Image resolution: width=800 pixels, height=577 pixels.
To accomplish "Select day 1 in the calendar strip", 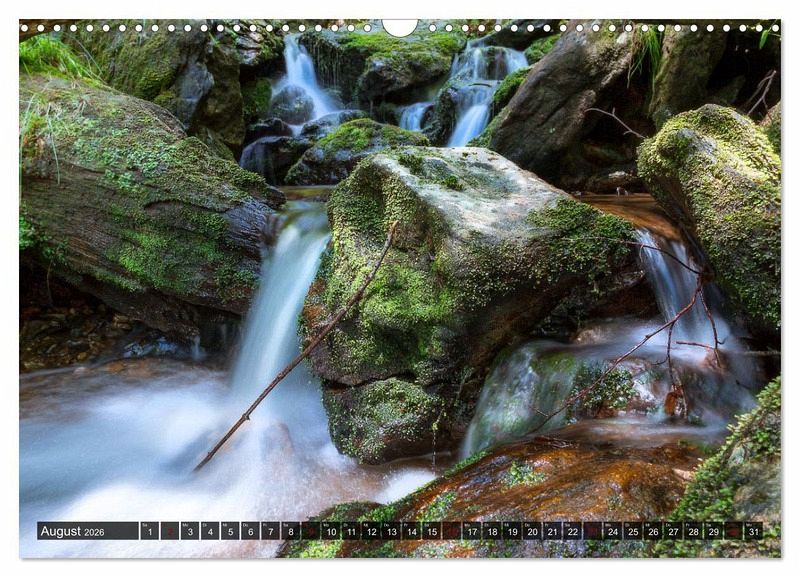I will point(149,531).
